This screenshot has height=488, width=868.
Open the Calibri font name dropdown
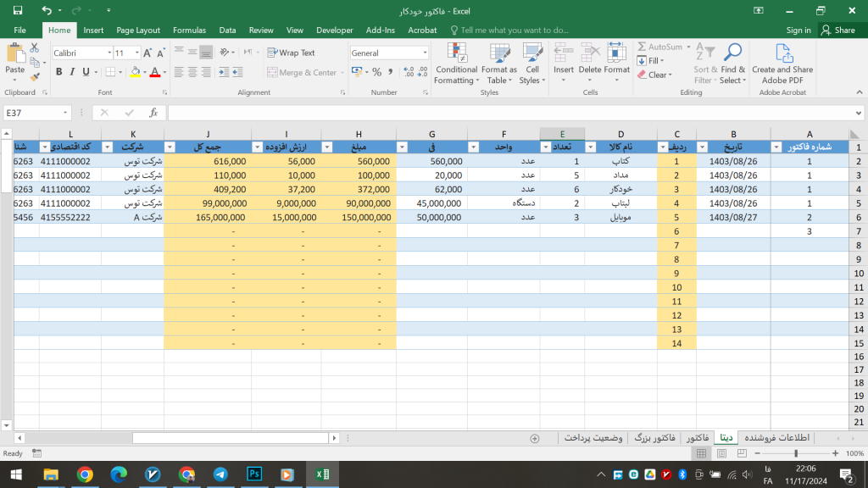(108, 53)
